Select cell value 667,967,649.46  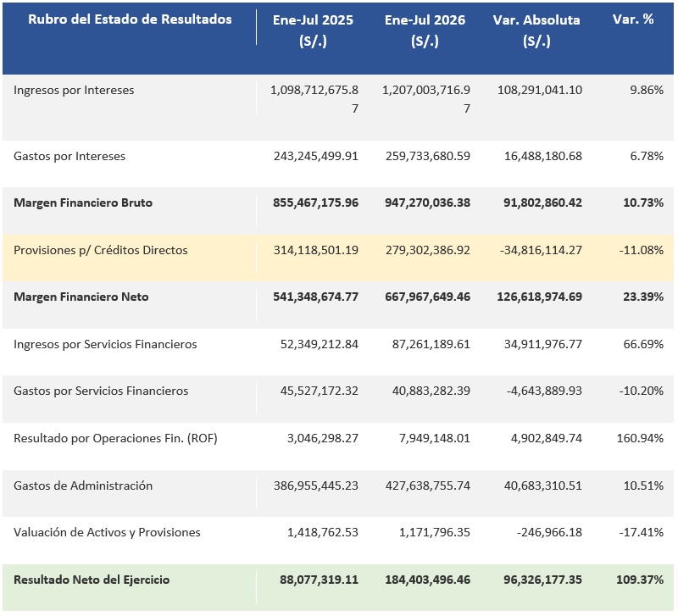[428, 297]
